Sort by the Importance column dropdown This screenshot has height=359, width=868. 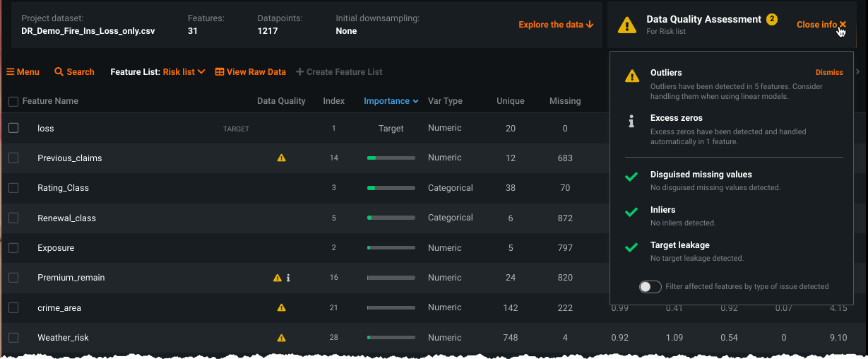(x=391, y=101)
